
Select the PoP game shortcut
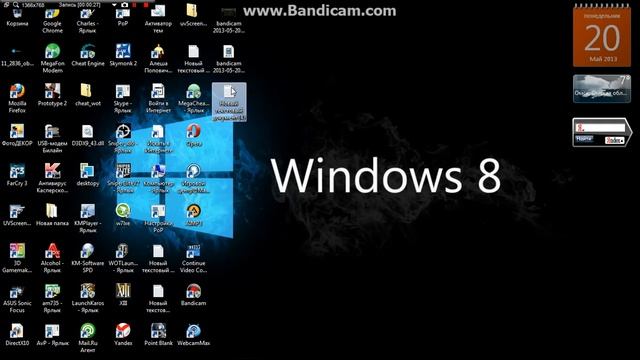123,17
